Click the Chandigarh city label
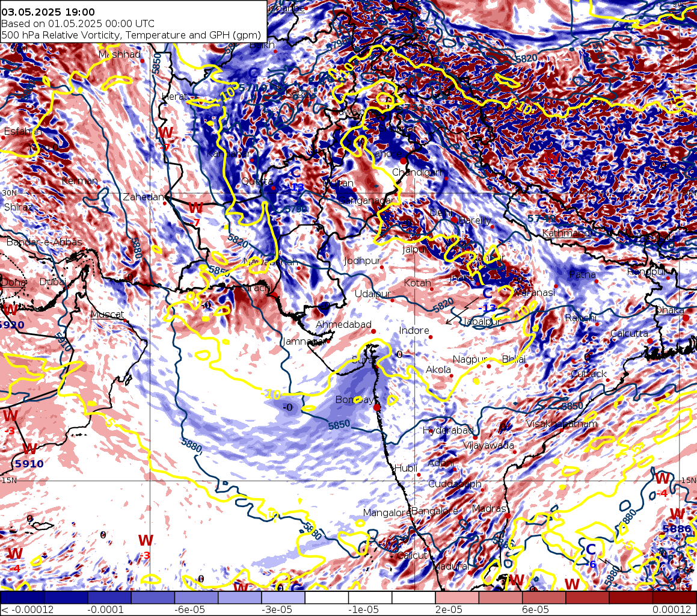Screen dimensions: 697x616 pos(419,172)
